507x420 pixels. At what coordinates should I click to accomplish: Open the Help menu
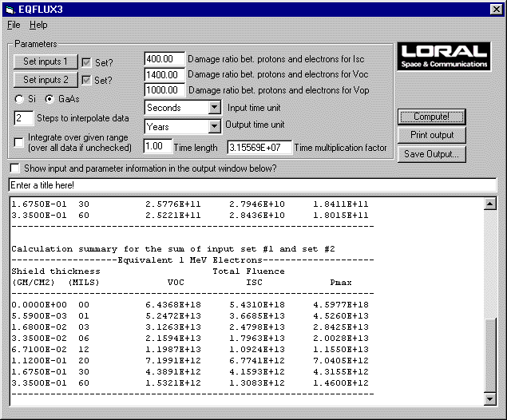pyautogui.click(x=38, y=25)
